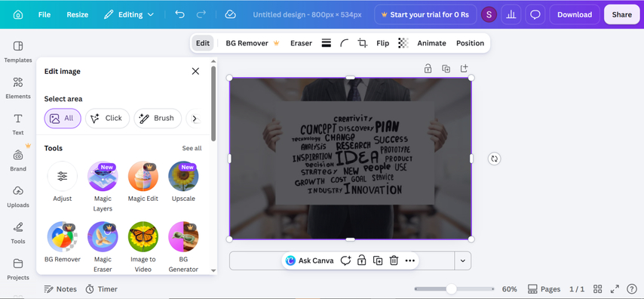Show more select area options arrow
Image resolution: width=644 pixels, height=299 pixels.
(195, 119)
